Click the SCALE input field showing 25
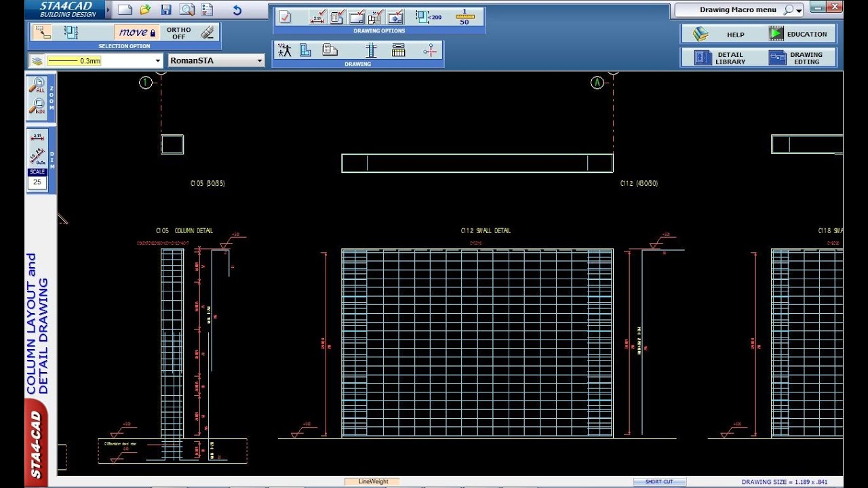 37,182
